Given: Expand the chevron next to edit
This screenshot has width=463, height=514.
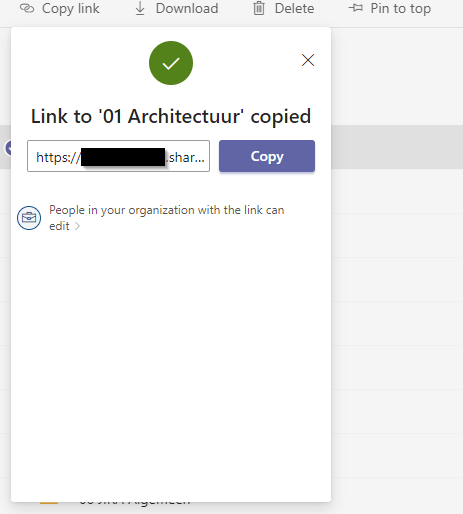Looking at the screenshot, I should 77,226.
